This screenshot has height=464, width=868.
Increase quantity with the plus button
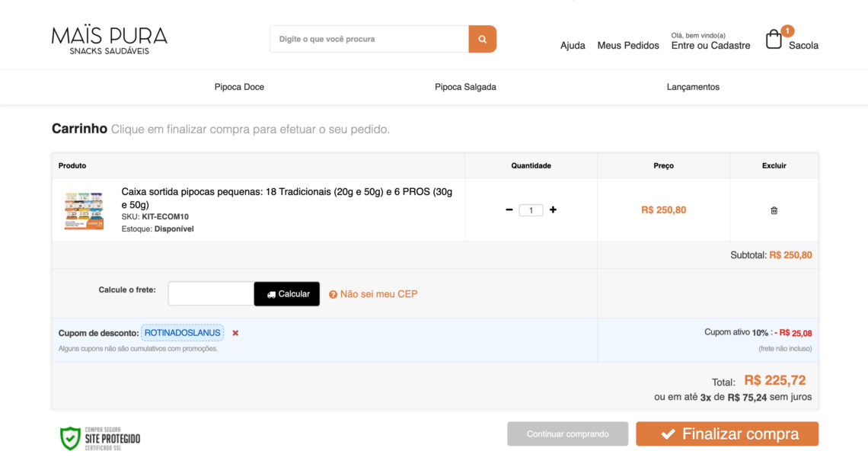pos(553,210)
